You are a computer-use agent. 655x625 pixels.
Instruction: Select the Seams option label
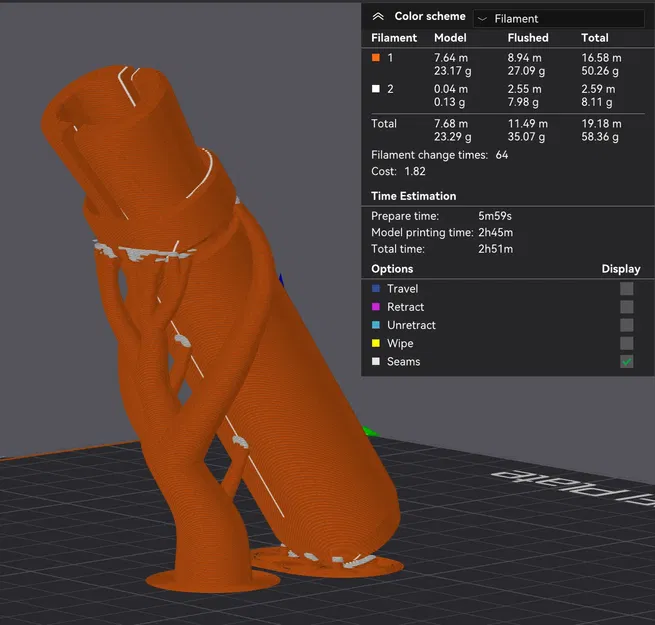[403, 362]
